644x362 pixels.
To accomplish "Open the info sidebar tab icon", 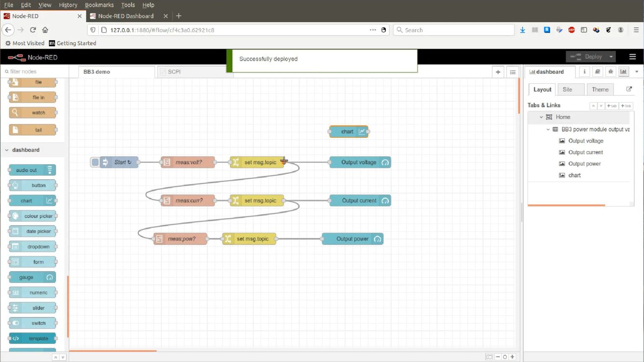I will coord(584,72).
